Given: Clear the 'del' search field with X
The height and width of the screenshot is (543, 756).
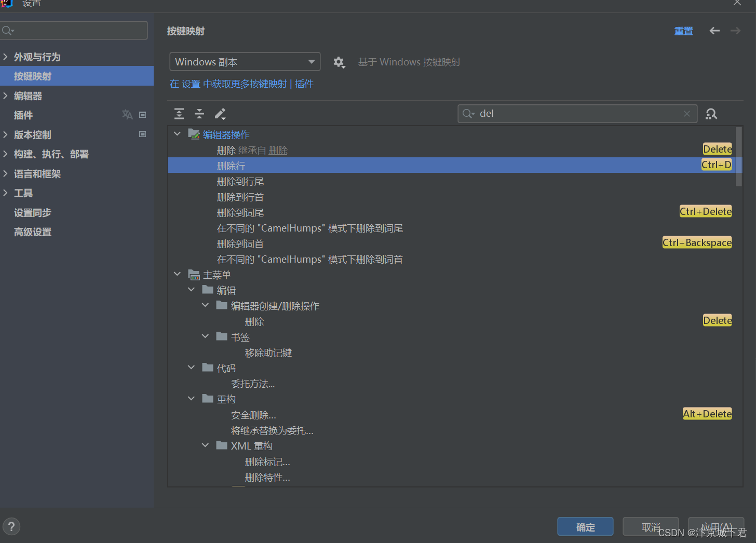Looking at the screenshot, I should [x=687, y=114].
